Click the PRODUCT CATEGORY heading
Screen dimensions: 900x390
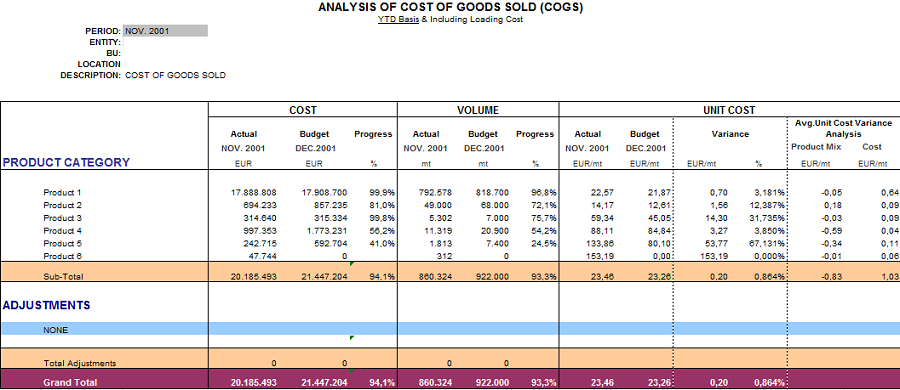67,162
